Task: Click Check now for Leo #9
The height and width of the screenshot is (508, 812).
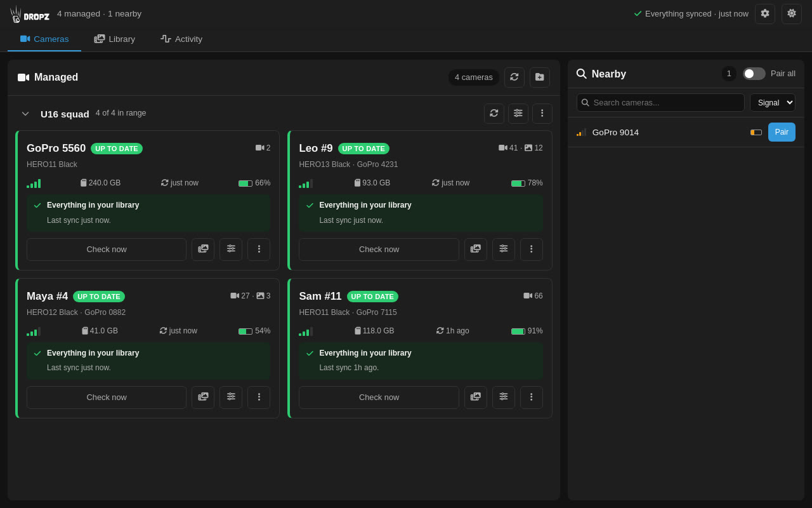Action: pyautogui.click(x=379, y=250)
